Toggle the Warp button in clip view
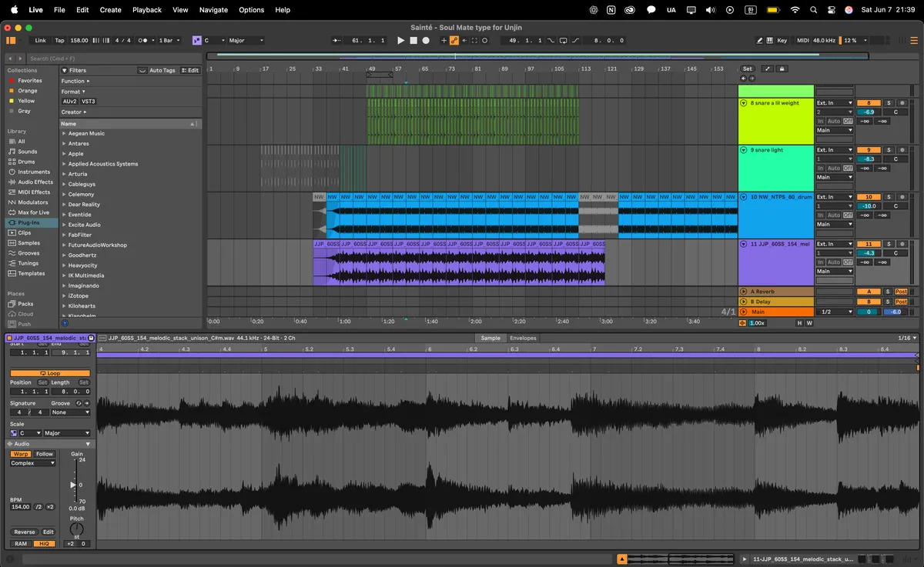Screen dimensions: 924x567 pyautogui.click(x=19, y=454)
